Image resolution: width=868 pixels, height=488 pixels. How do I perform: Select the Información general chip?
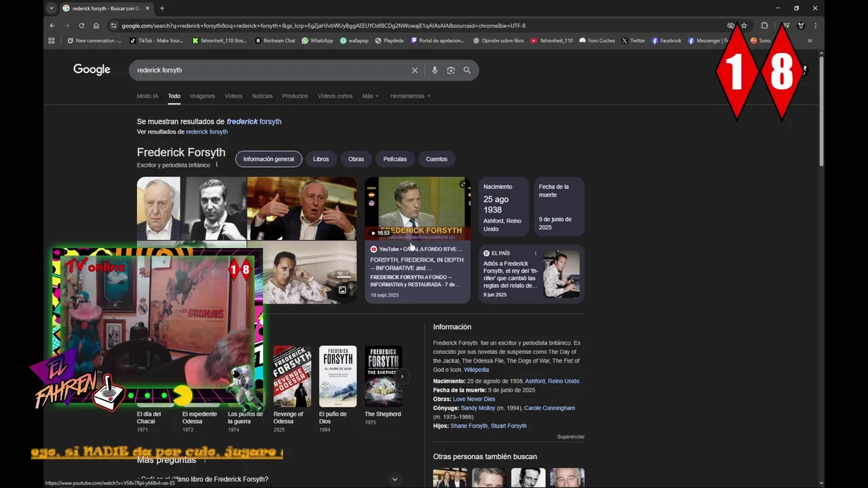click(x=269, y=159)
